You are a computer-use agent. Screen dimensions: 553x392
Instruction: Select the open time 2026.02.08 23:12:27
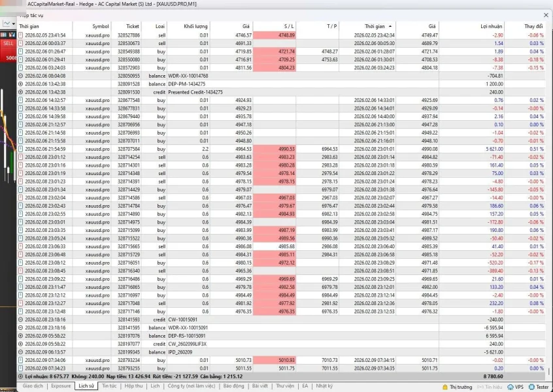point(45,304)
